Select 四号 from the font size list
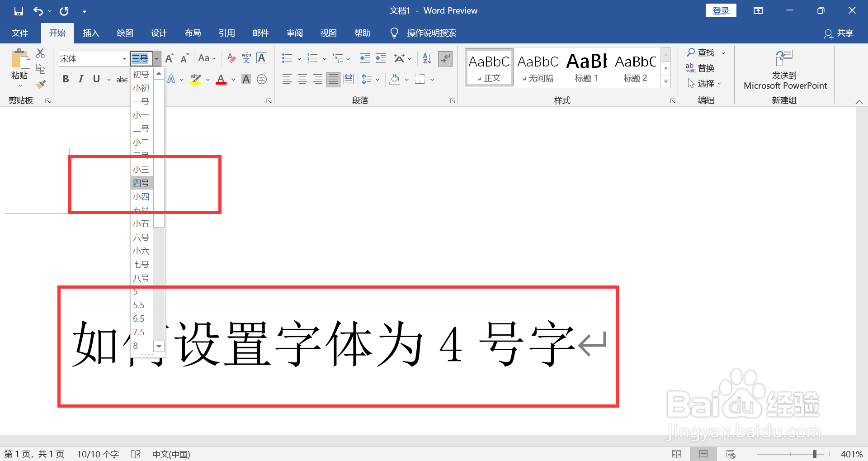Viewport: 868px width, 461px height. point(142,183)
